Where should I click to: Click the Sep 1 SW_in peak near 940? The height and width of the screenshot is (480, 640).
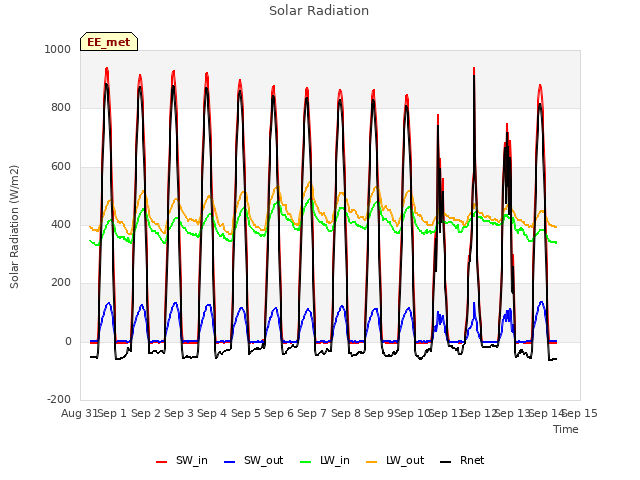pyautogui.click(x=107, y=69)
